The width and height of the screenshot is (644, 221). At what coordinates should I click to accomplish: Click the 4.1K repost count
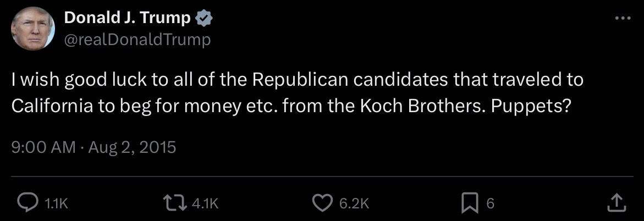(206, 204)
